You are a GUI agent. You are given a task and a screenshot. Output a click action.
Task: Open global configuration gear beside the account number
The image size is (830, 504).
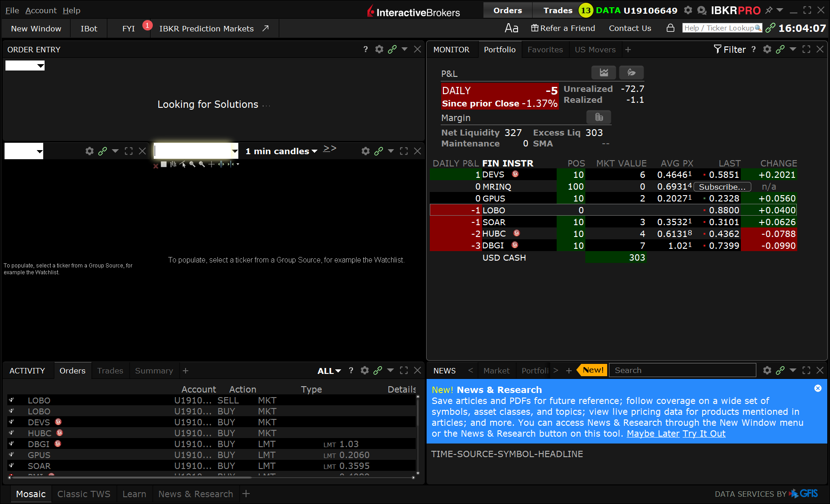tap(688, 10)
